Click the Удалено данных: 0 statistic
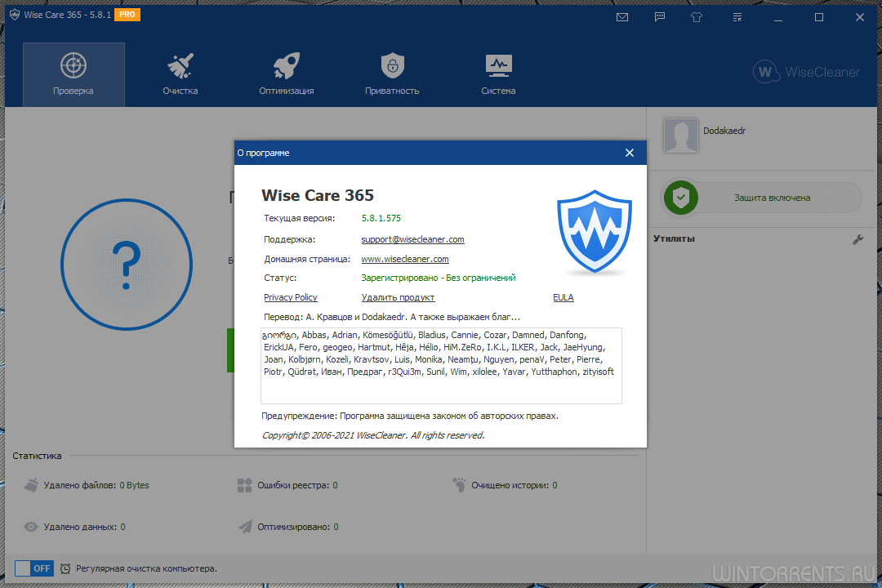Viewport: 882px width, 588px height. pyautogui.click(x=84, y=527)
